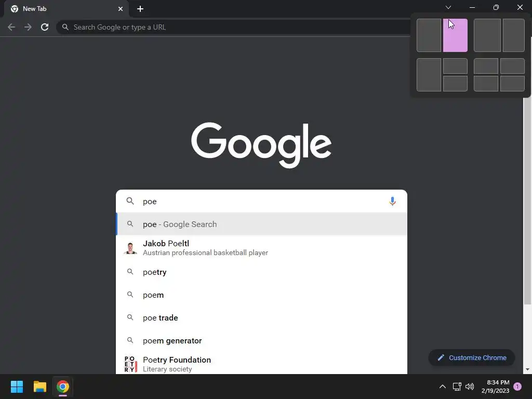The width and height of the screenshot is (532, 399).
Task: Go forward using the browser forward arrow
Action: point(28,27)
